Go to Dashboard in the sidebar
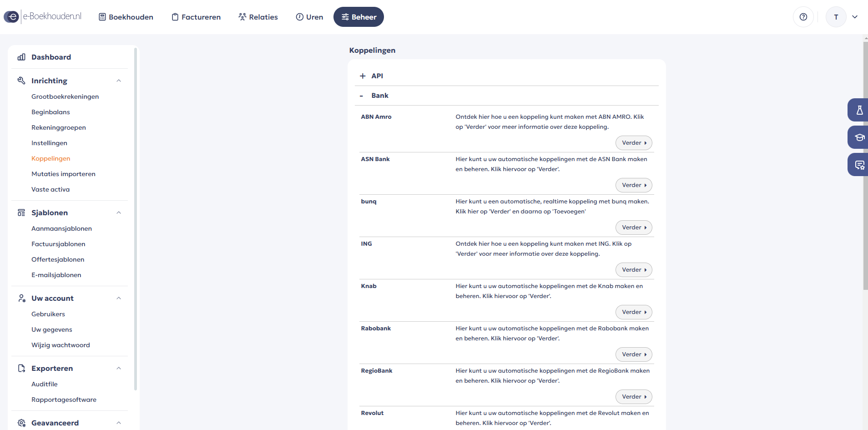The image size is (868, 430). click(51, 57)
